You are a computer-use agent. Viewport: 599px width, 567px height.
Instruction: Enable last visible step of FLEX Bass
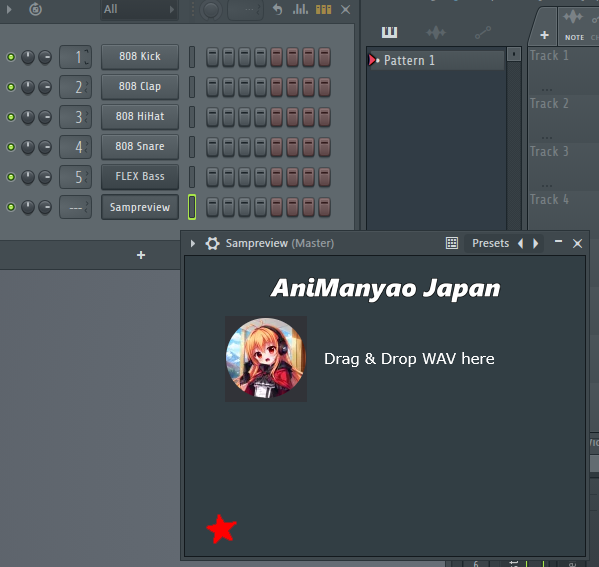click(325, 177)
